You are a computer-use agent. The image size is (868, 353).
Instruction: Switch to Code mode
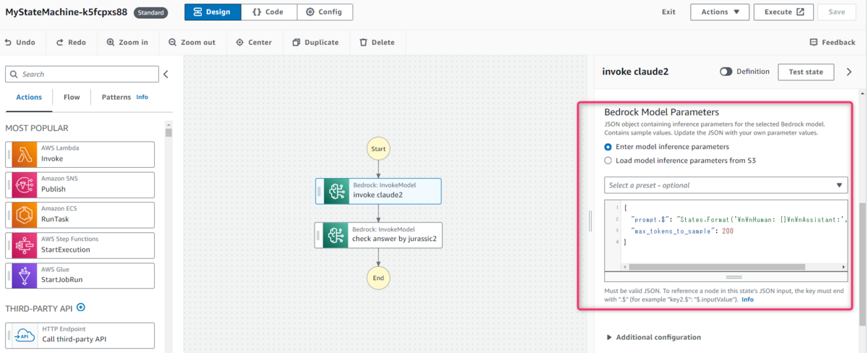269,12
